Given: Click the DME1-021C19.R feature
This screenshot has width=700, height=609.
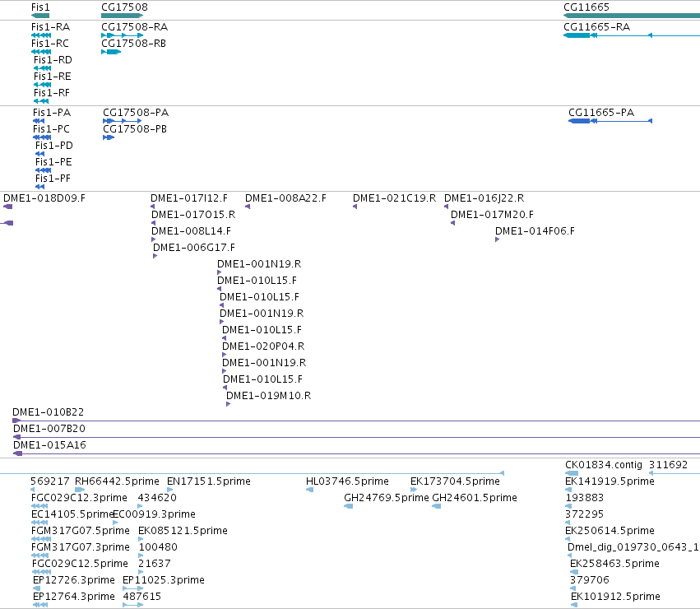Looking at the screenshot, I should coord(394,198).
